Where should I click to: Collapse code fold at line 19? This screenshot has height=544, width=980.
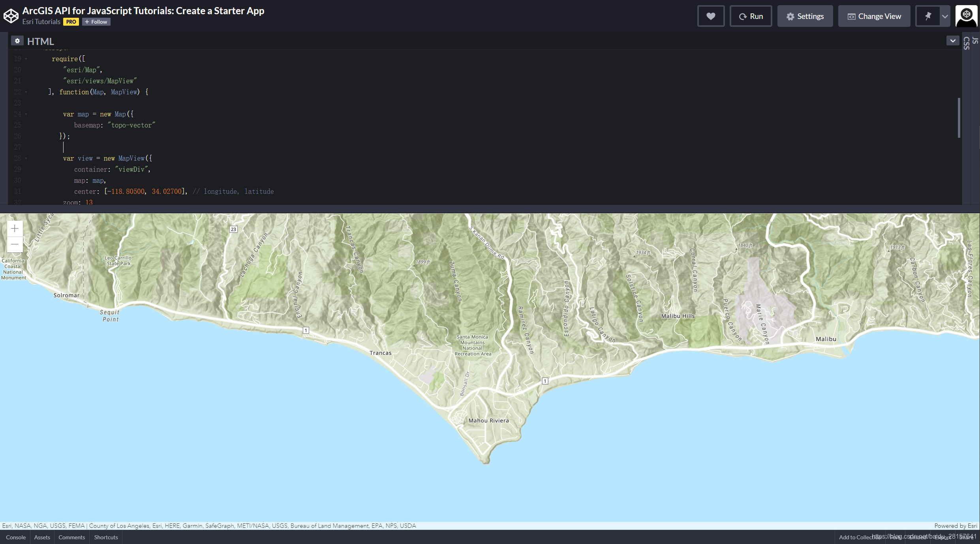[x=26, y=59]
